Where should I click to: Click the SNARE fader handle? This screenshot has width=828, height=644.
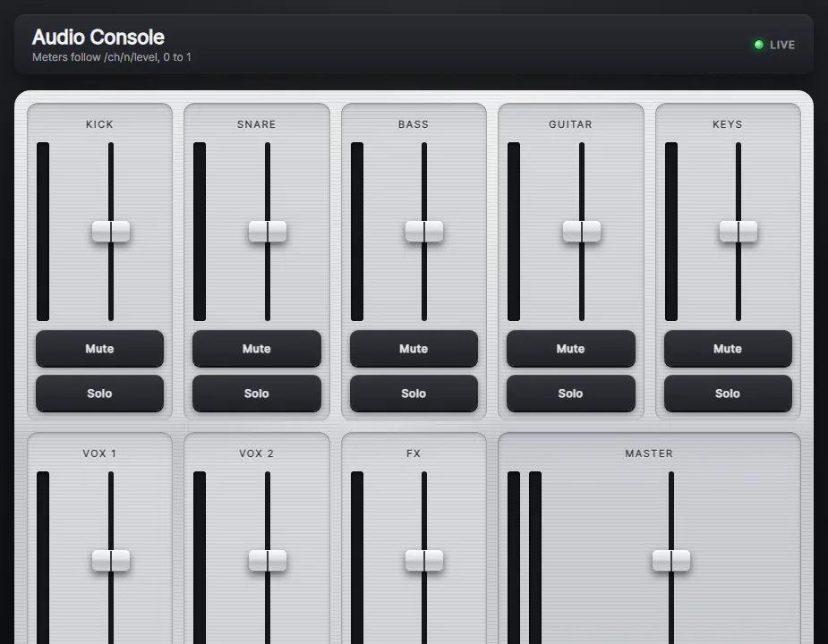[x=268, y=231]
